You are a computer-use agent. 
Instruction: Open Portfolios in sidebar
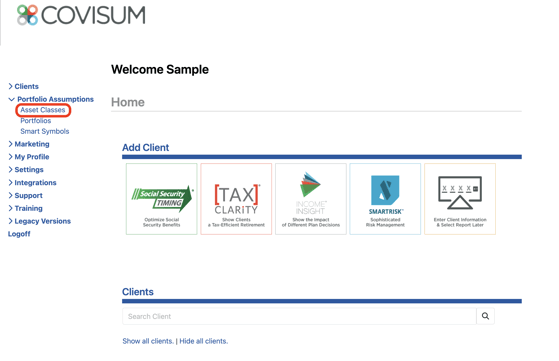[x=36, y=121]
